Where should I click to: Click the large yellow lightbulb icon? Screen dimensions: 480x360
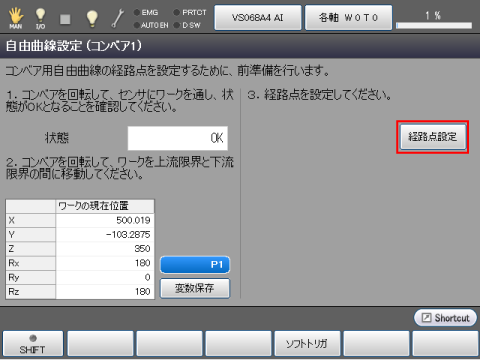(x=92, y=18)
